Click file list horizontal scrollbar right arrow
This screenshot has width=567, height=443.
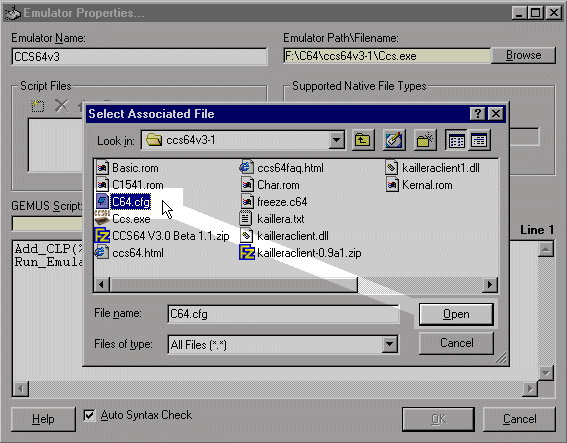click(x=490, y=284)
